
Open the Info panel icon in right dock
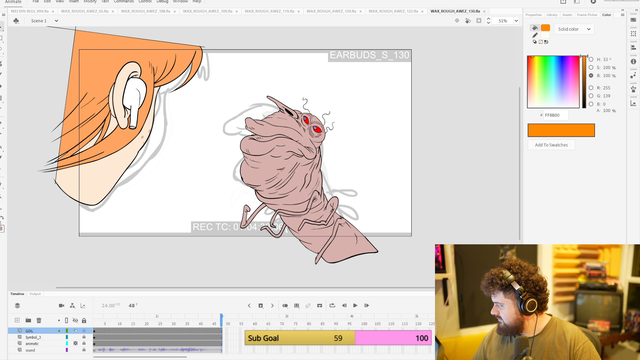point(633,62)
